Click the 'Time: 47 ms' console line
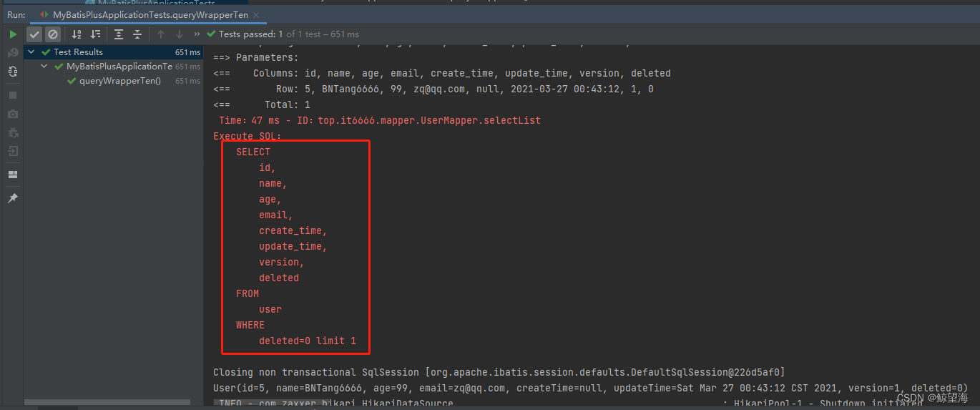 coord(380,120)
